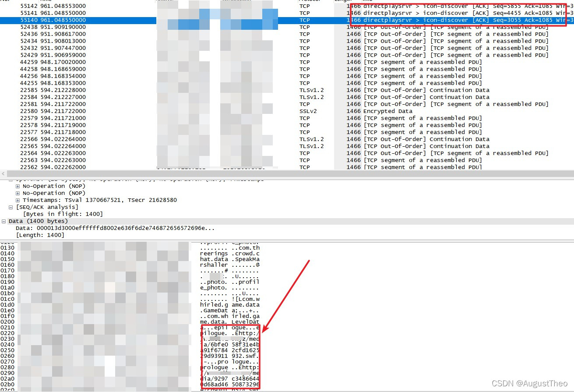
Task: Select packet 52432 row
Action: 287,48
